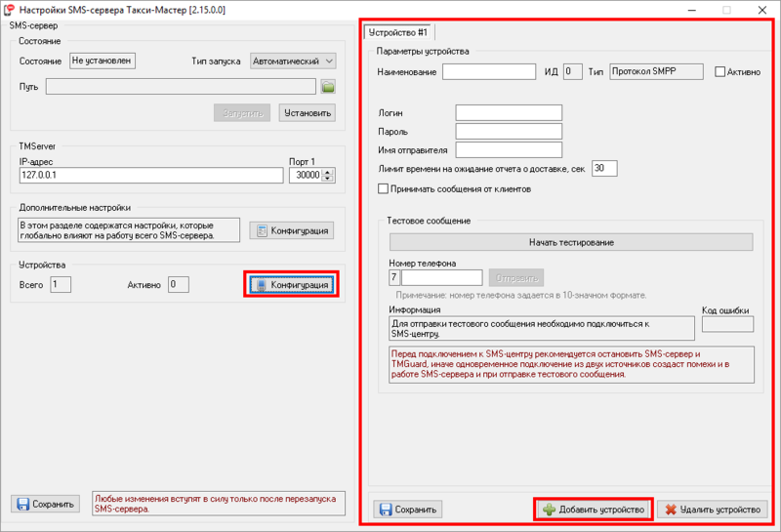Image resolution: width=781 pixels, height=532 pixels.
Task: Focus the Пароль input field
Action: [509, 131]
